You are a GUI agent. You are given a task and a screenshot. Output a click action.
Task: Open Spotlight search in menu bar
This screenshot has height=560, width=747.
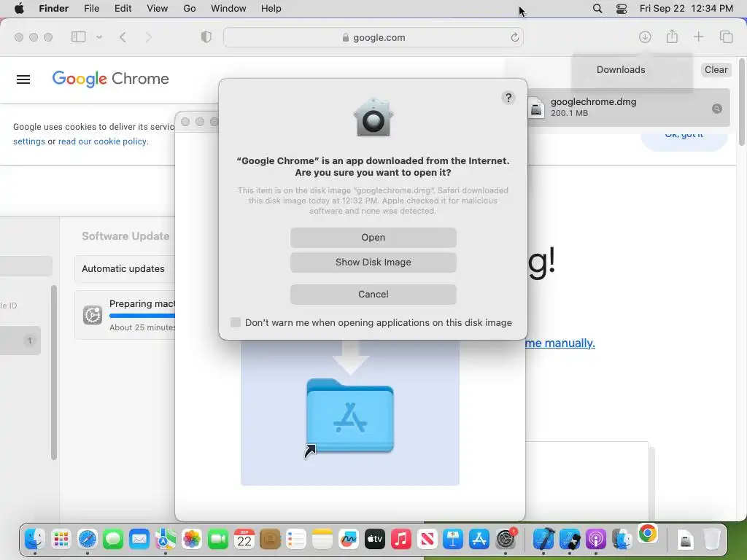coord(597,9)
